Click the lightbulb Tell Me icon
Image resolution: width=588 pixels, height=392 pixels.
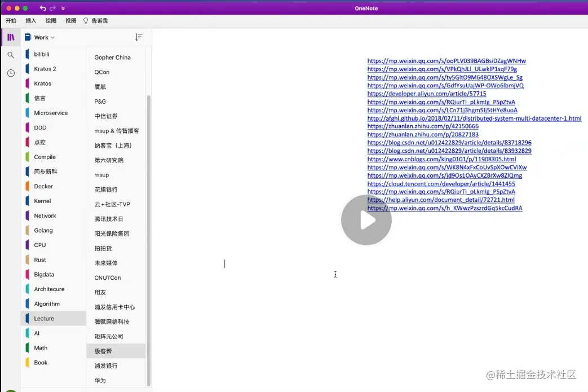click(86, 21)
